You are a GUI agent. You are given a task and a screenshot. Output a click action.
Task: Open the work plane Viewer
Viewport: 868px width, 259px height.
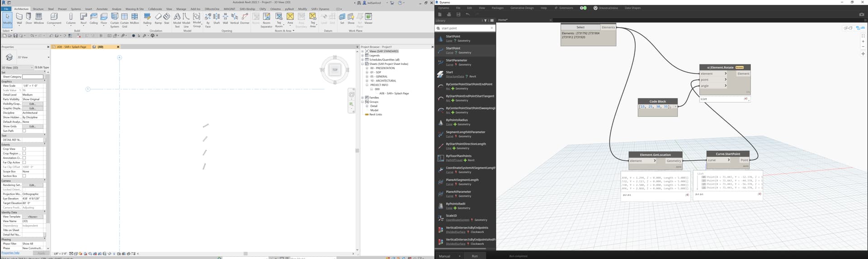(x=368, y=18)
